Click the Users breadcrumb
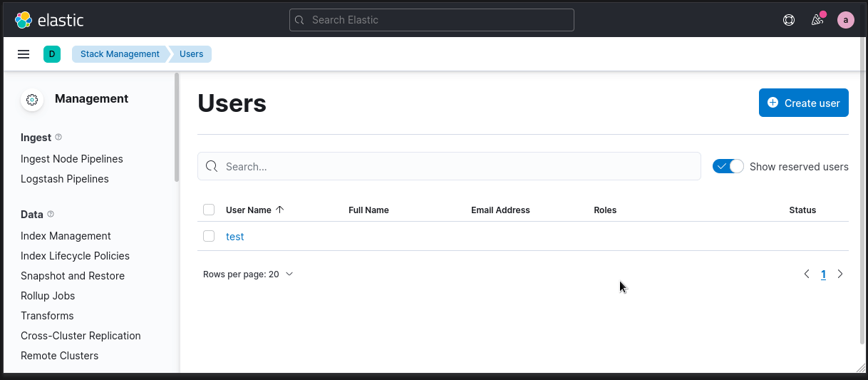 [191, 54]
